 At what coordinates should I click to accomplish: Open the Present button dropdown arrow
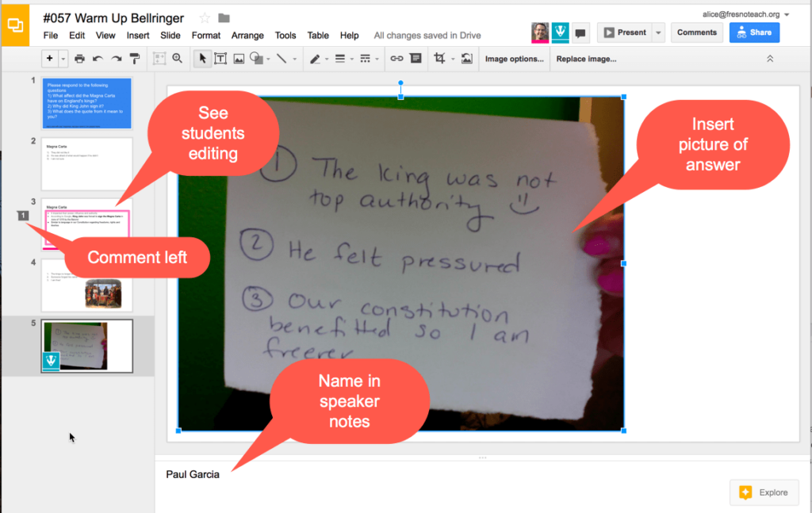tap(660, 32)
